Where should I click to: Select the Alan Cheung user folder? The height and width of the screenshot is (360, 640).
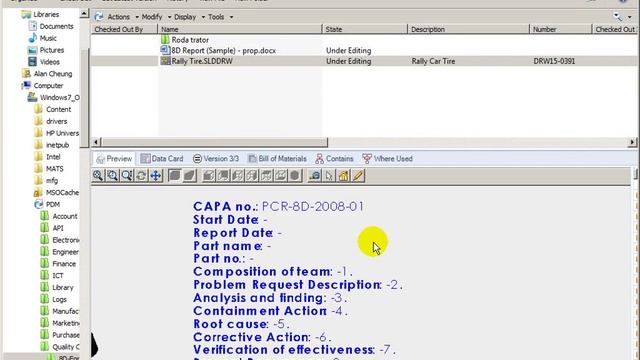click(47, 74)
